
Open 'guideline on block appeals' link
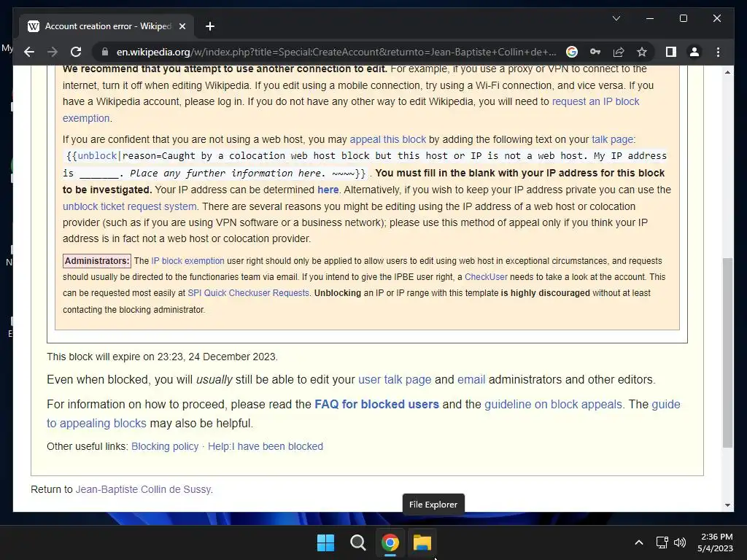point(553,404)
